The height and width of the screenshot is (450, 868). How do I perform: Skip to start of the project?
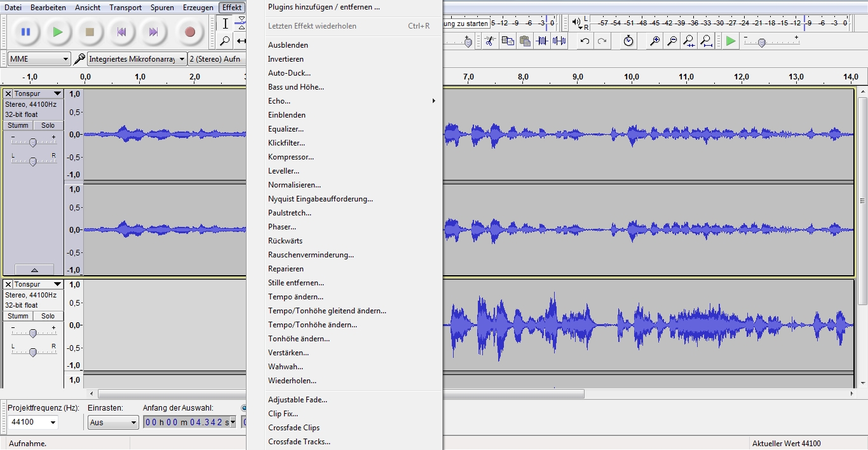(x=121, y=32)
